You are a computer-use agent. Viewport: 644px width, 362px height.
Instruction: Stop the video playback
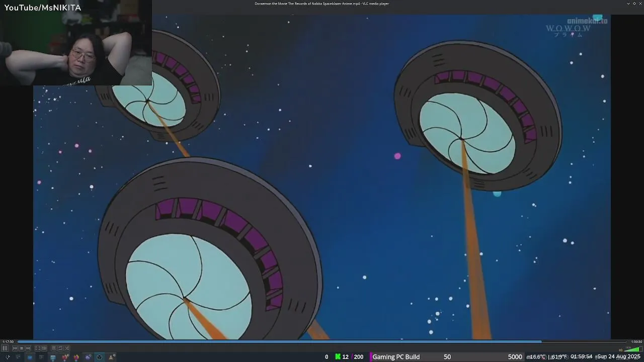click(22, 348)
